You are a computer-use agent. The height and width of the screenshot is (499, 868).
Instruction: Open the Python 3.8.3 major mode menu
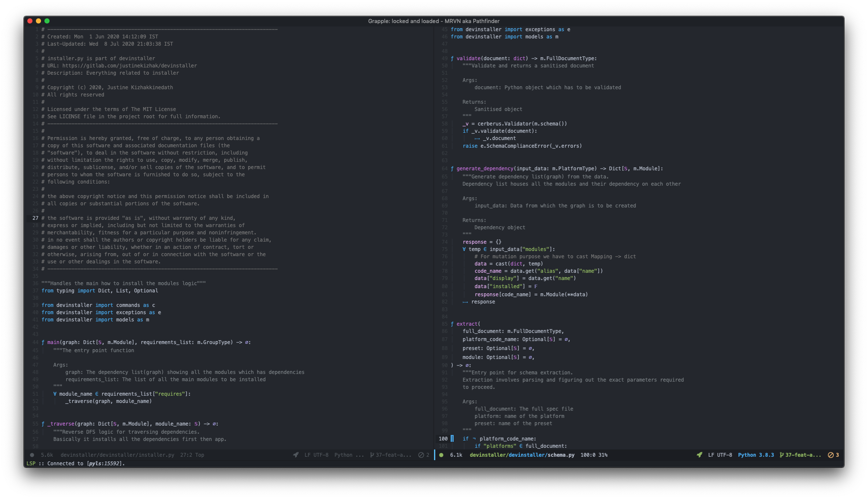click(x=756, y=455)
